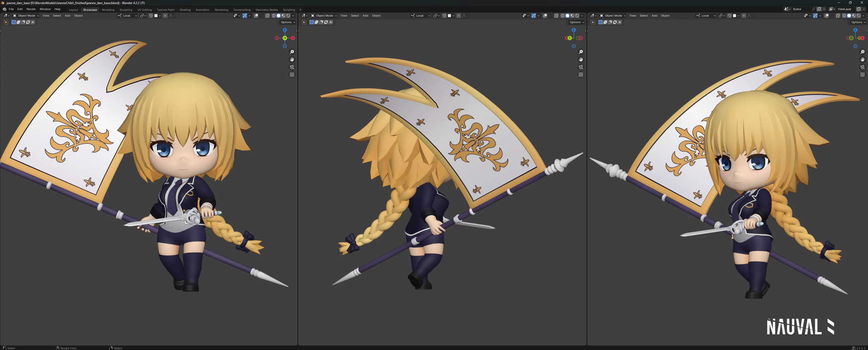
Task: Open the Render menu
Action: pos(31,9)
